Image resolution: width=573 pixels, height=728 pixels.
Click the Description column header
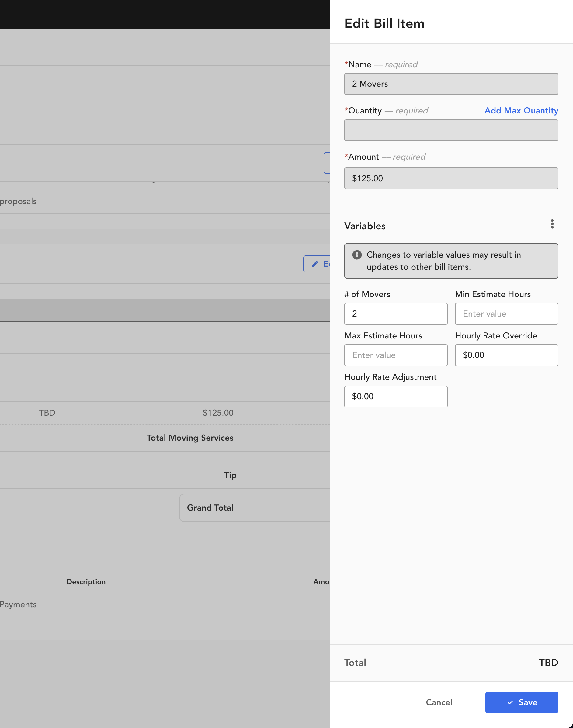(86, 581)
